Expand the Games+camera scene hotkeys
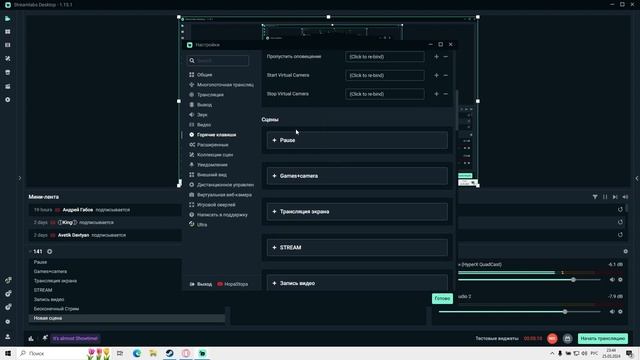The image size is (640, 360). pos(357,176)
